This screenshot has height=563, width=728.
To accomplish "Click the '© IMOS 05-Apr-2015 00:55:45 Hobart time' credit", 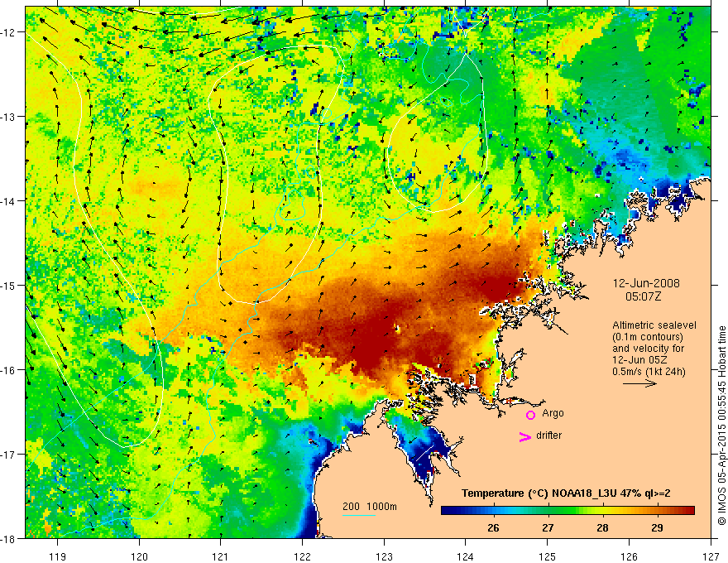I will [722, 426].
